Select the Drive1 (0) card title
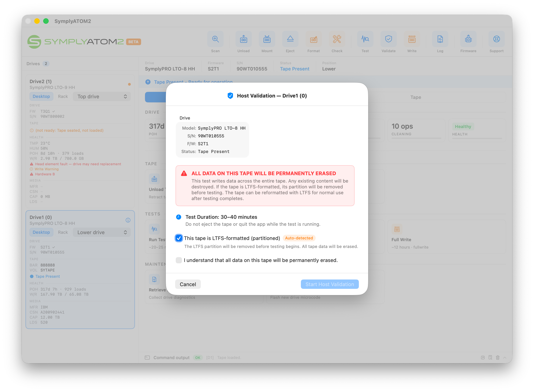The width and height of the screenshot is (534, 392). tap(40, 217)
